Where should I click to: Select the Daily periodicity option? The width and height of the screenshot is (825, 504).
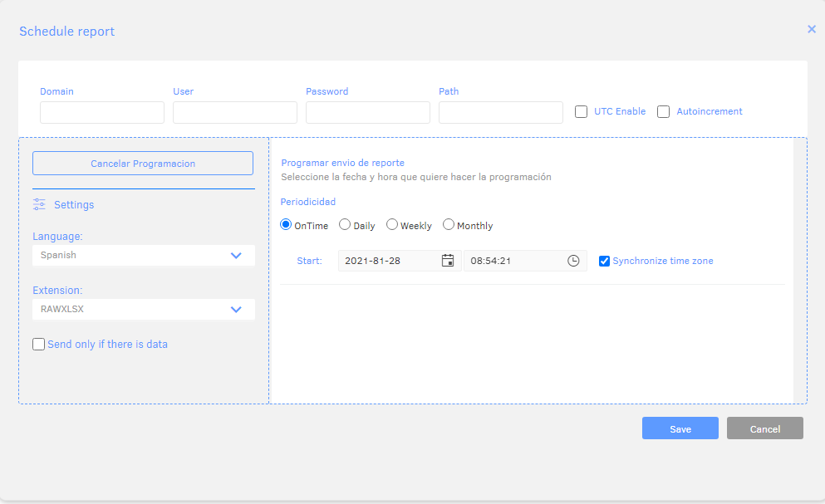coord(345,225)
